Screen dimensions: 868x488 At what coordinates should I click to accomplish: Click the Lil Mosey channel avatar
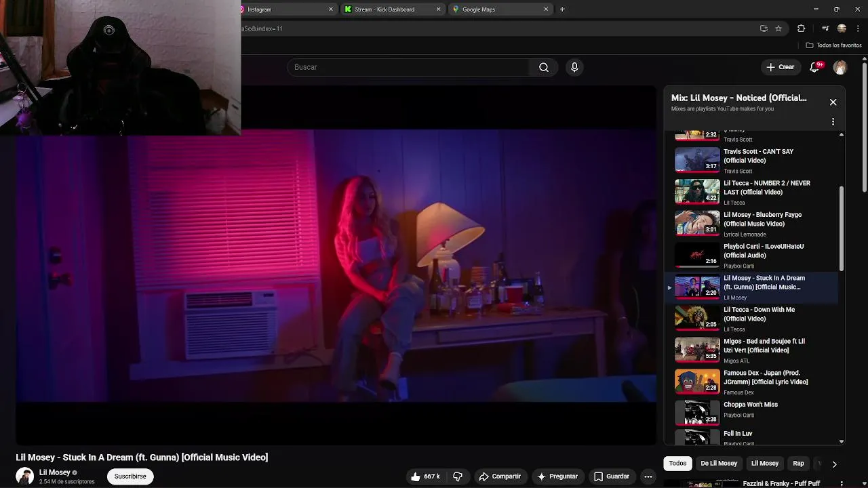[x=25, y=476]
